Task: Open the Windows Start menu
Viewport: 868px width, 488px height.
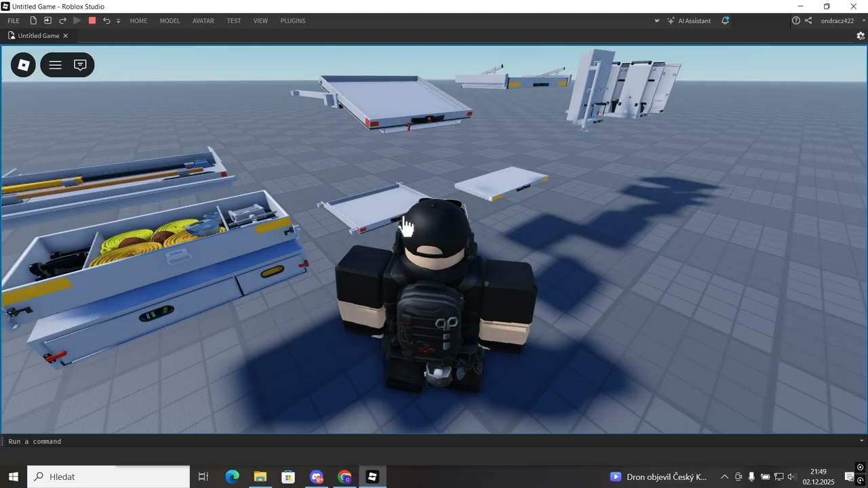Action: pyautogui.click(x=14, y=477)
